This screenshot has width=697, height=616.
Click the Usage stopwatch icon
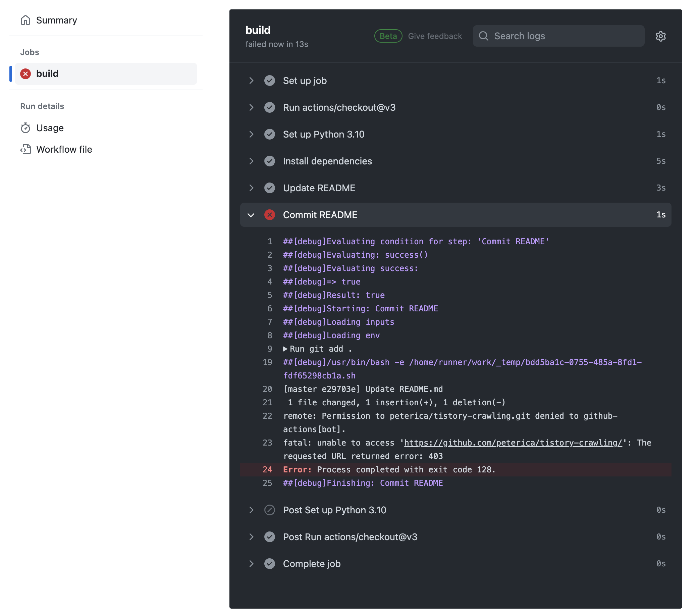(x=25, y=128)
